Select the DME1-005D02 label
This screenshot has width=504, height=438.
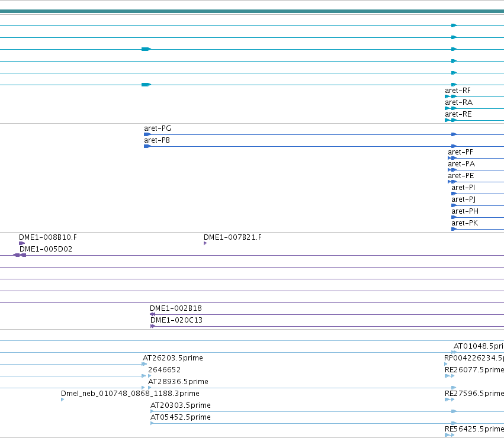click(x=46, y=249)
